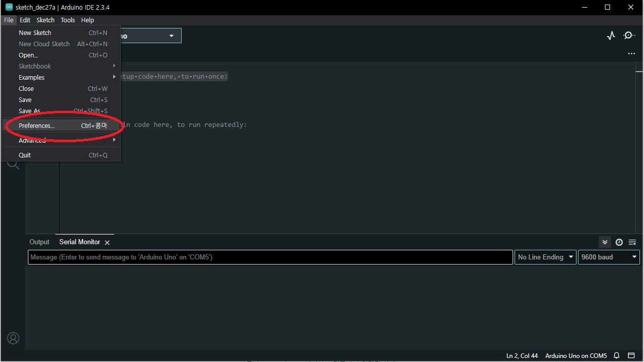Click the editor tab more options ellipsis

(x=631, y=53)
